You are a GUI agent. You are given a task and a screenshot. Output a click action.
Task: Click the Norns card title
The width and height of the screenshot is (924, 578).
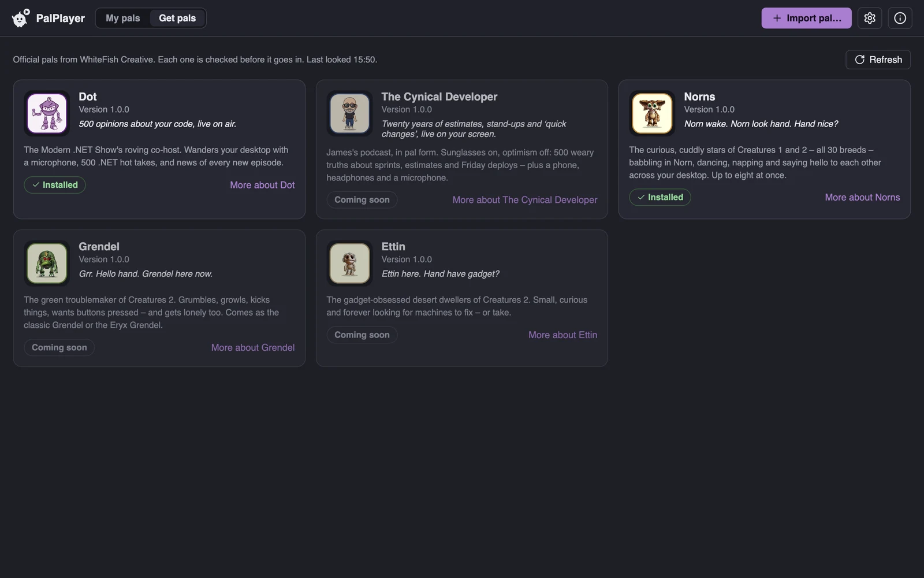(699, 97)
